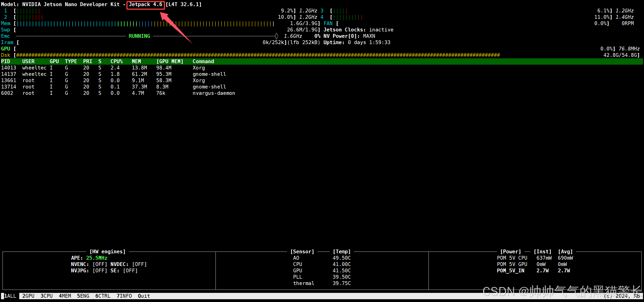644x302 pixels.
Task: Open the 4MEM memory tab
Action: tap(65, 296)
